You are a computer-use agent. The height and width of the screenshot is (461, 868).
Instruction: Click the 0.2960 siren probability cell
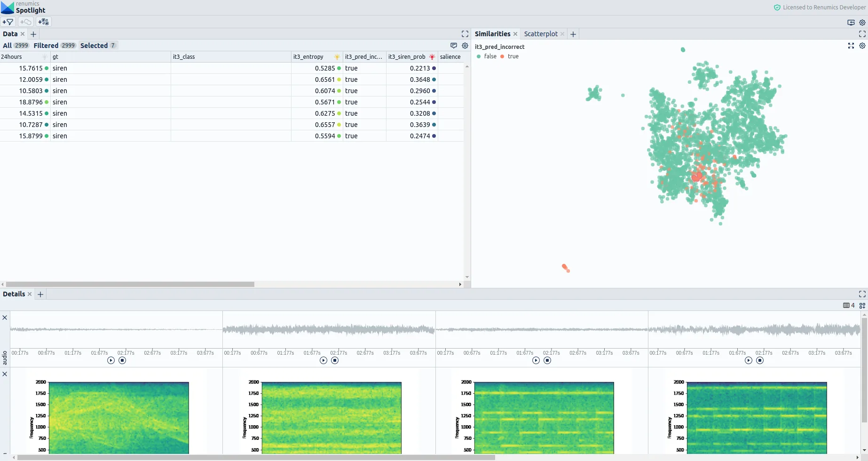coord(412,91)
